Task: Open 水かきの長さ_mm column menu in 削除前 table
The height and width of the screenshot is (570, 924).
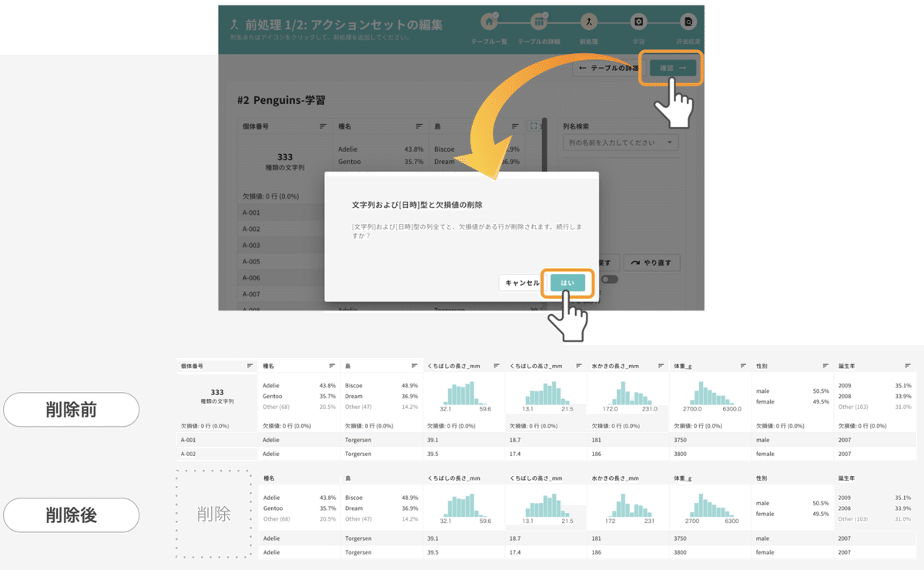Action: (661, 366)
